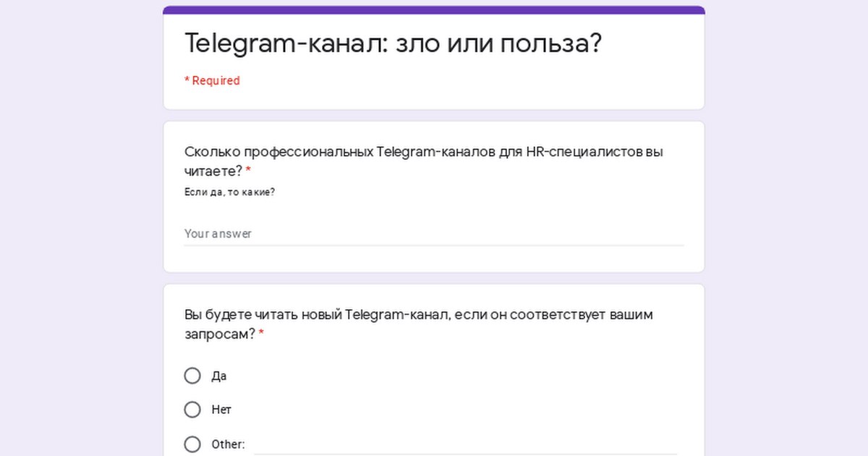Click the red asterisk after 'запросам?'

[261, 334]
